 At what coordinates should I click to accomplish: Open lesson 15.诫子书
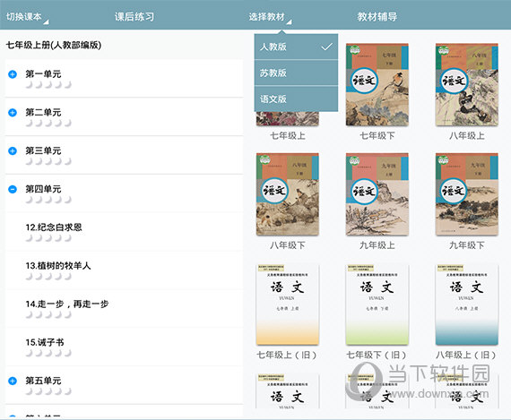pyautogui.click(x=125, y=347)
